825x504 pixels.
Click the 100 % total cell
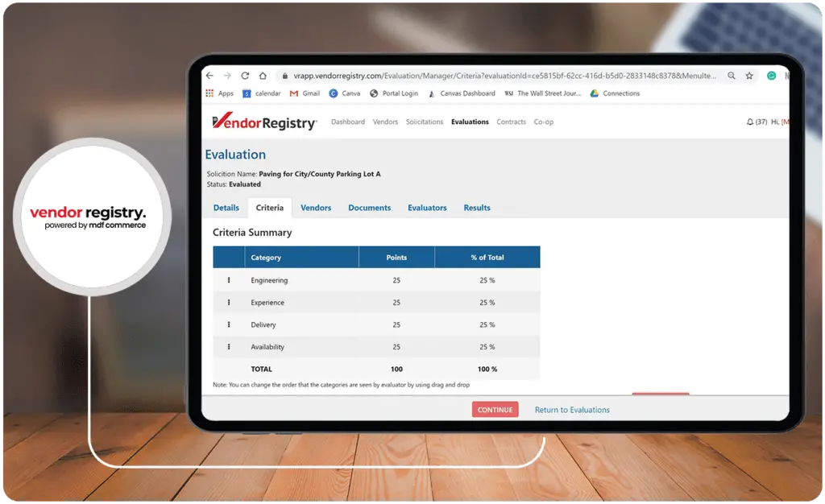click(487, 369)
